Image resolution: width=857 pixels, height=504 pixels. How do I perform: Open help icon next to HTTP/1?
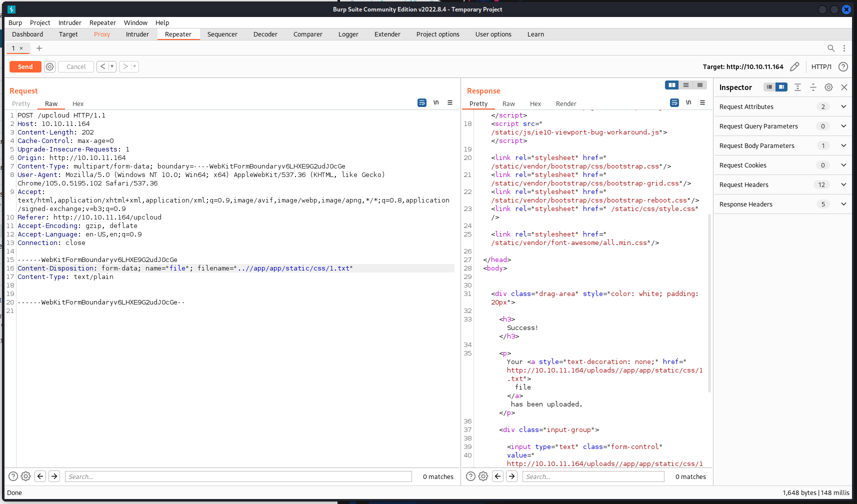pos(843,66)
